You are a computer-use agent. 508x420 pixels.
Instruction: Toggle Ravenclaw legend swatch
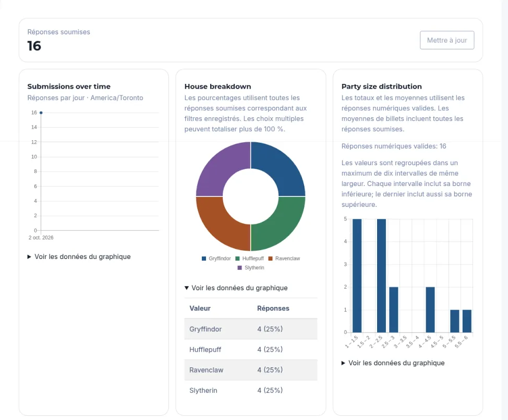coord(271,258)
